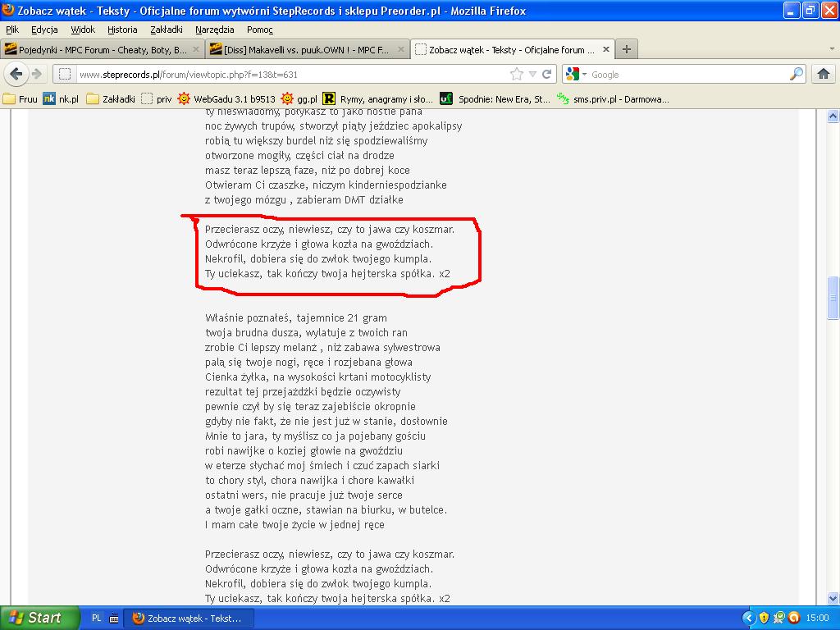The width and height of the screenshot is (840, 630).
Task: Click the page identity icon in address bar
Action: click(65, 74)
